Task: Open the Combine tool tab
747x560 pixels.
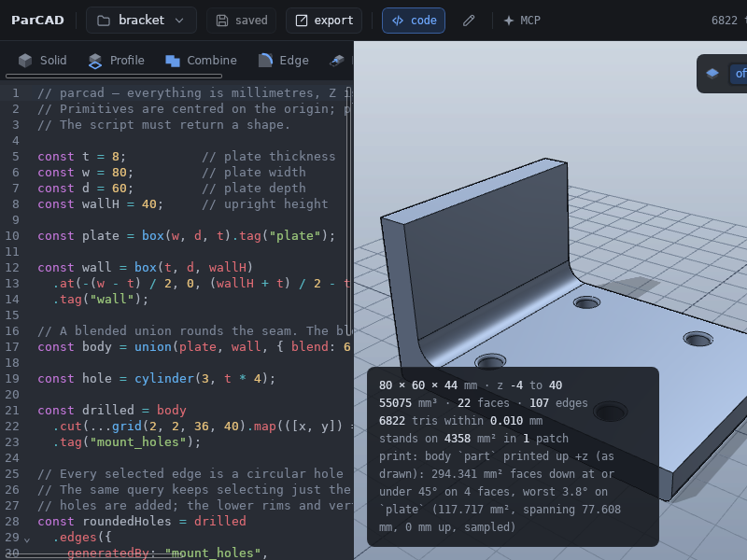Action: click(x=201, y=61)
